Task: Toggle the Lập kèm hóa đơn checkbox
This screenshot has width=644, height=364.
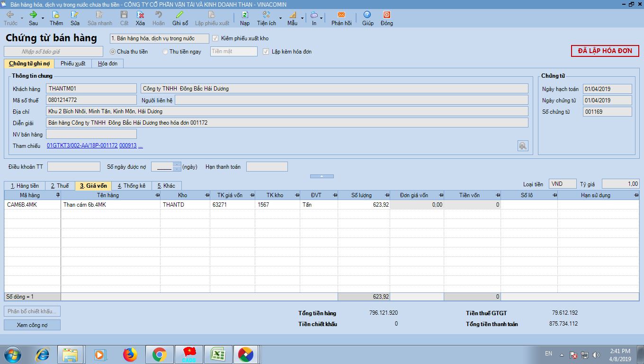Action: point(266,52)
